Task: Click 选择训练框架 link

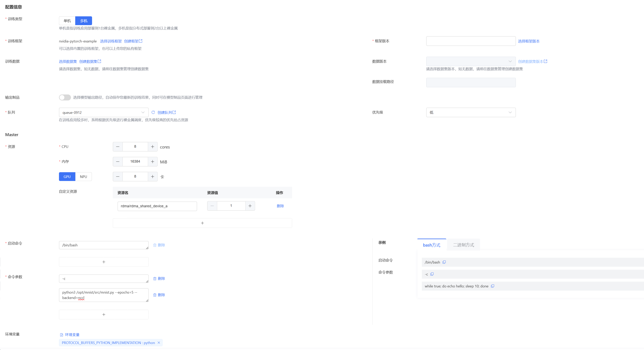Action: (111, 41)
